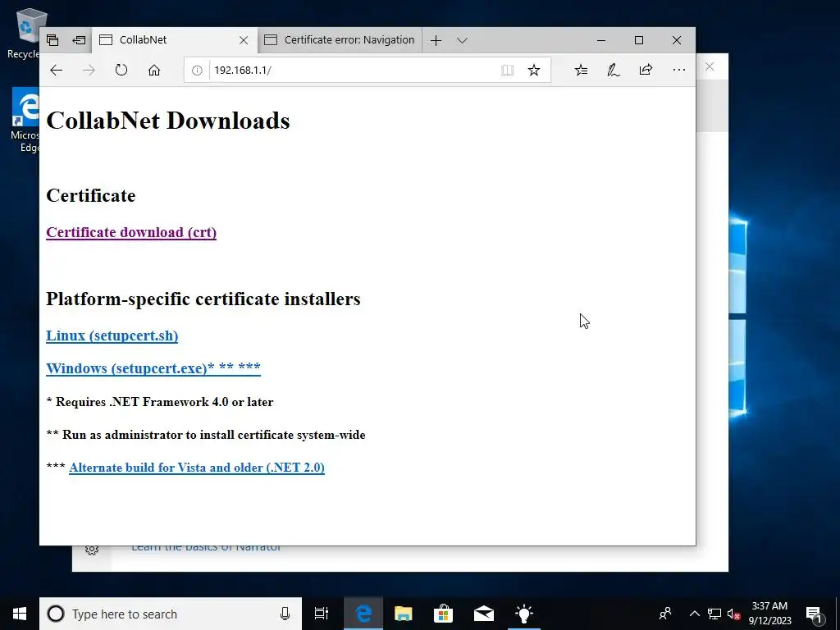This screenshot has width=840, height=630.
Task: Download Windows (setupcert.exe) installer link
Action: (153, 368)
